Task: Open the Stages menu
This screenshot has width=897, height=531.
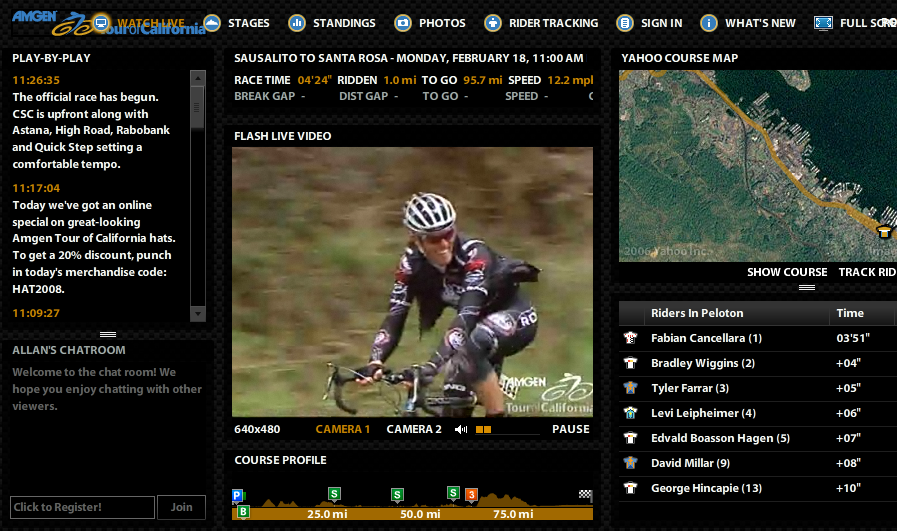Action: coord(248,23)
